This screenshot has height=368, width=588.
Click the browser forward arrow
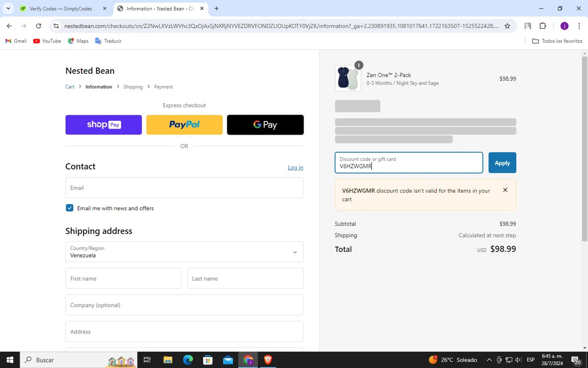[x=24, y=26]
